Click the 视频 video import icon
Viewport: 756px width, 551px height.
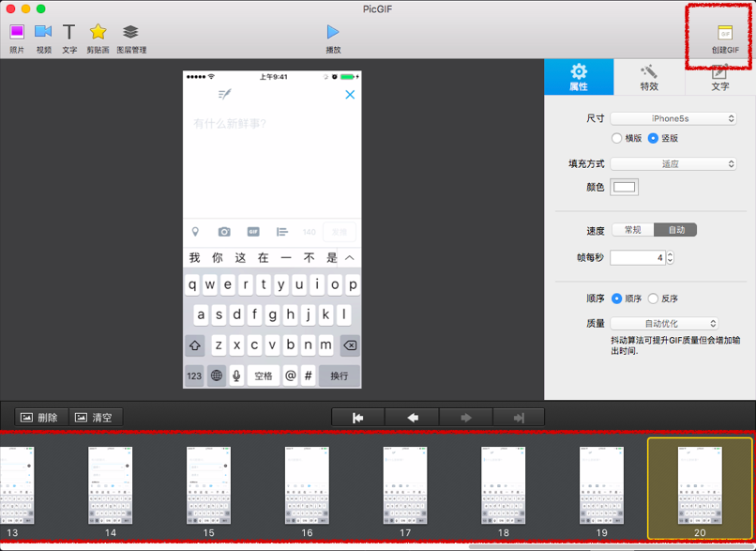pos(43,33)
